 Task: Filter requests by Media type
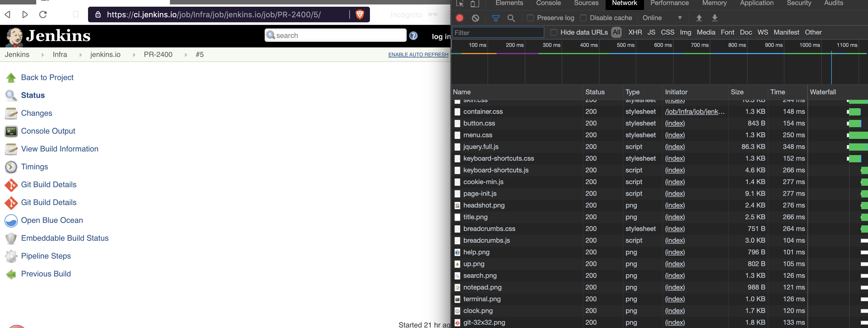coord(706,32)
